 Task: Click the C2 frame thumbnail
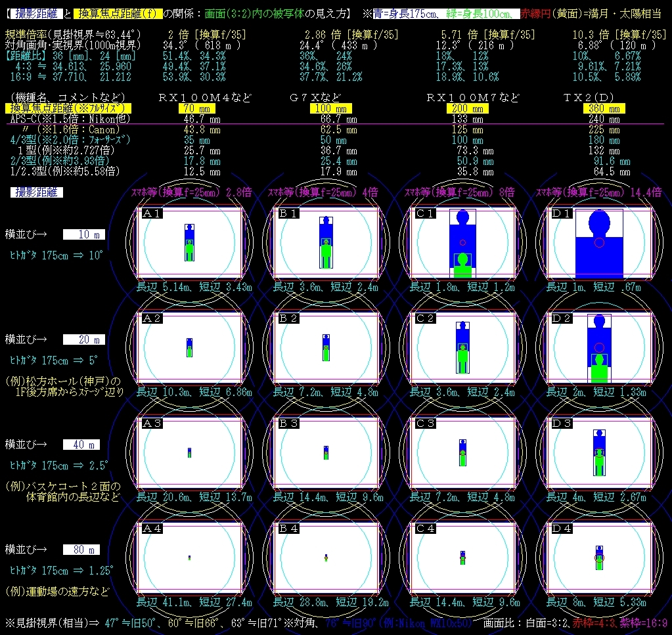(x=463, y=347)
